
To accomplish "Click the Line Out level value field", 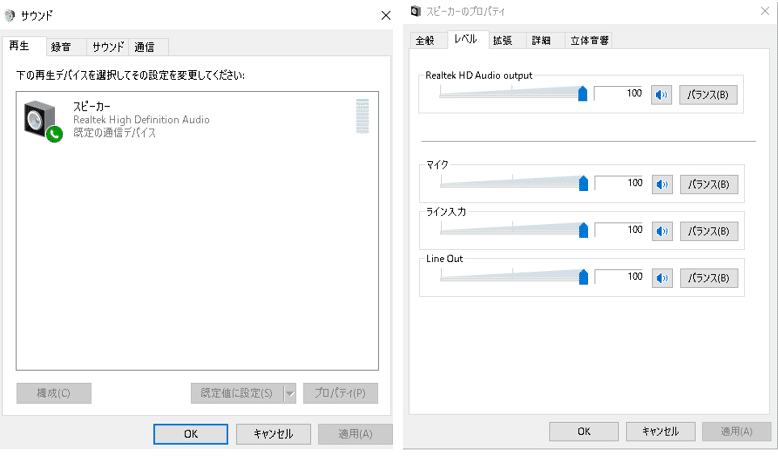I will point(620,276).
